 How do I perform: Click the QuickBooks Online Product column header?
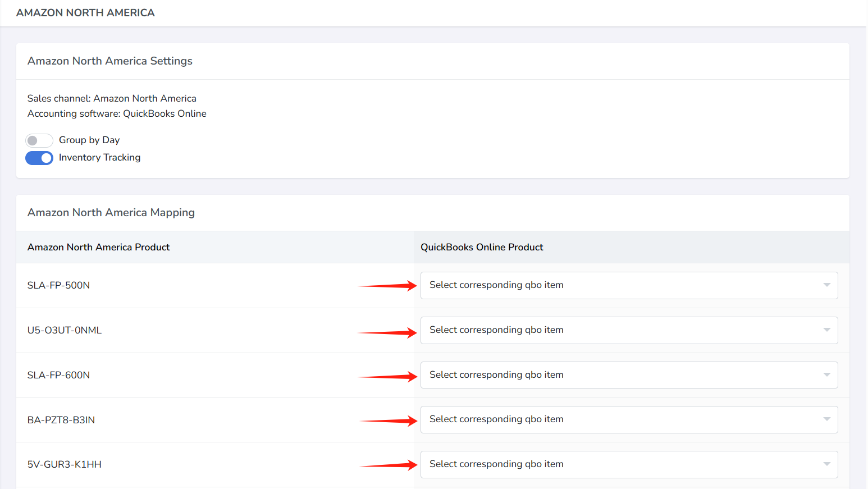point(482,247)
